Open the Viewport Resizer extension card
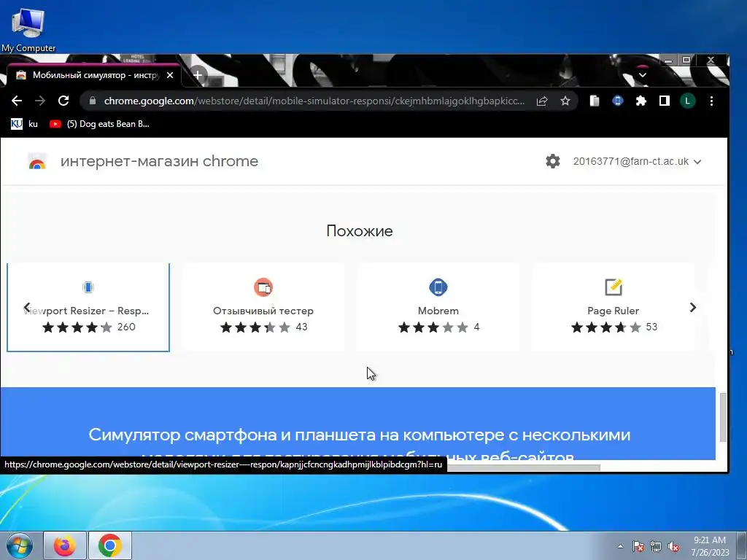Image resolution: width=747 pixels, height=560 pixels. (x=88, y=307)
